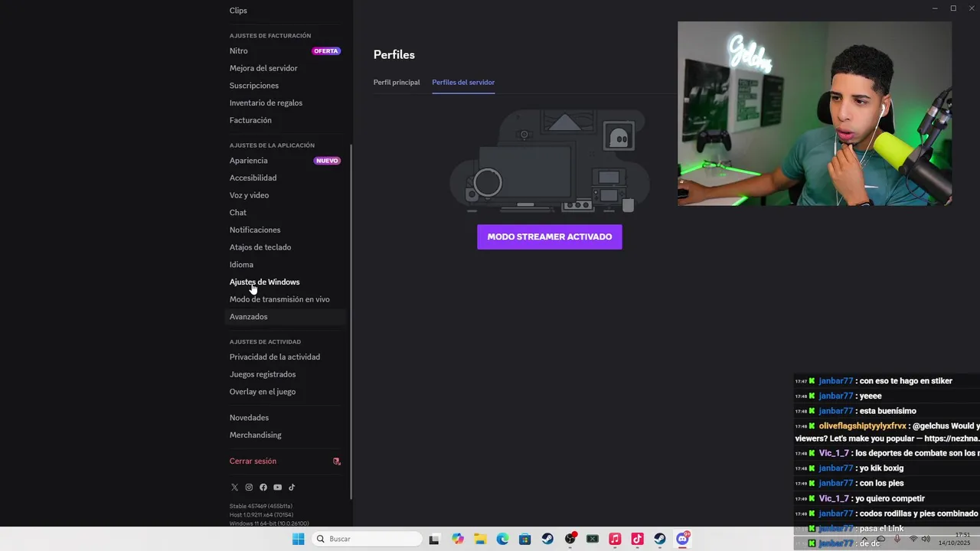This screenshot has height=551, width=980.
Task: Click the taskbar Buscar search box
Action: point(367,539)
